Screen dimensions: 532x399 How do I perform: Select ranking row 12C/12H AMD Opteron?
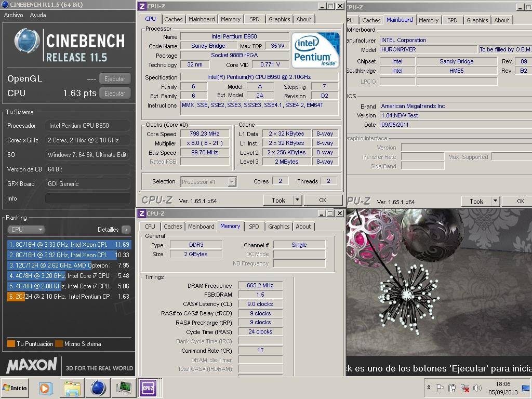69,265
